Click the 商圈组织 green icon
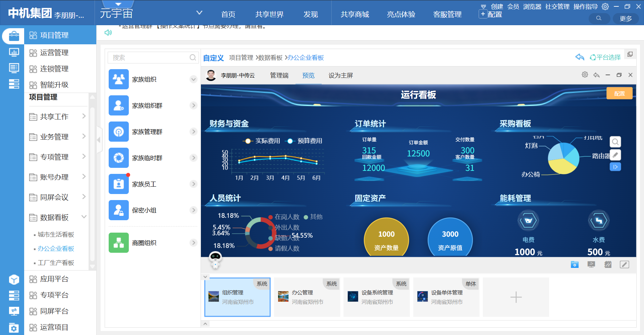Screen dimensions: 644x335 point(118,243)
